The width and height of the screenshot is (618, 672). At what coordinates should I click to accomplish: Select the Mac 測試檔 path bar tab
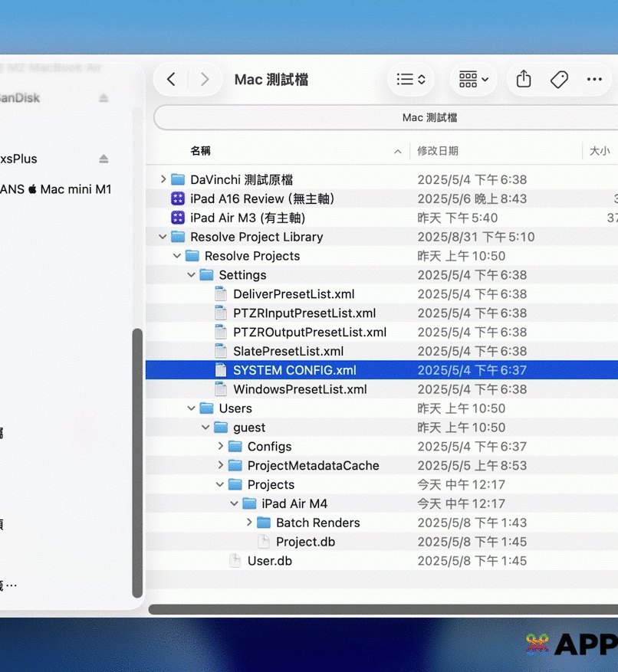(x=429, y=118)
